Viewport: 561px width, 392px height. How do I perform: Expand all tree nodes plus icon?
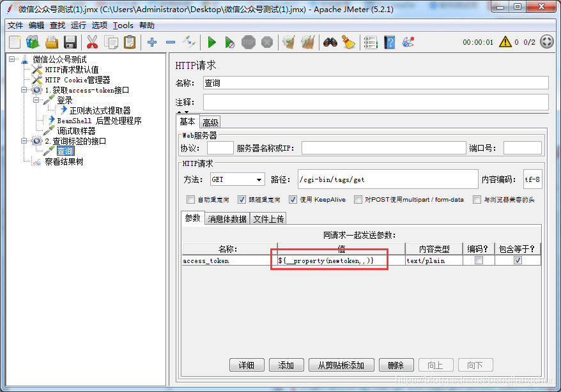point(152,42)
